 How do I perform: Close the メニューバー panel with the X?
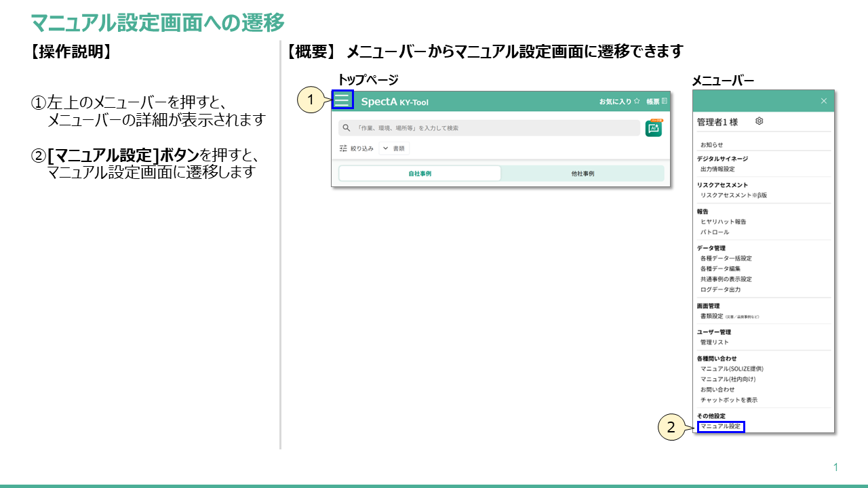click(824, 100)
